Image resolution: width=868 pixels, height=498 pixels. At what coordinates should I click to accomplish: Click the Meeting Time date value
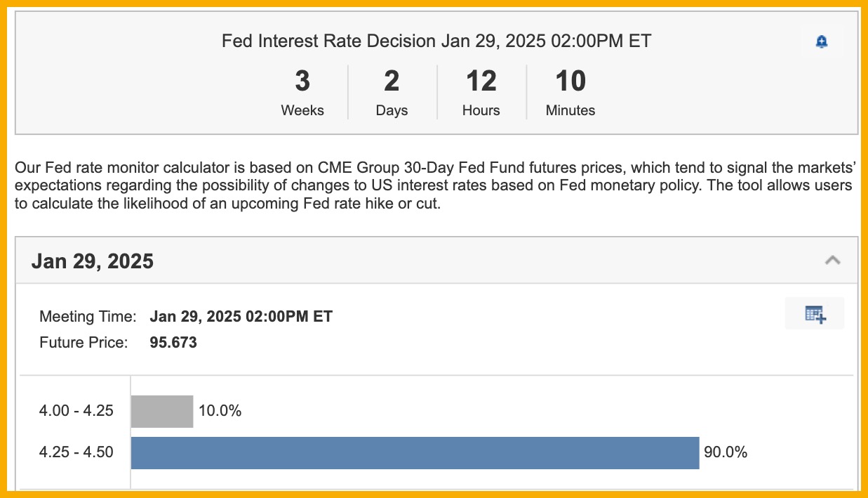point(241,316)
